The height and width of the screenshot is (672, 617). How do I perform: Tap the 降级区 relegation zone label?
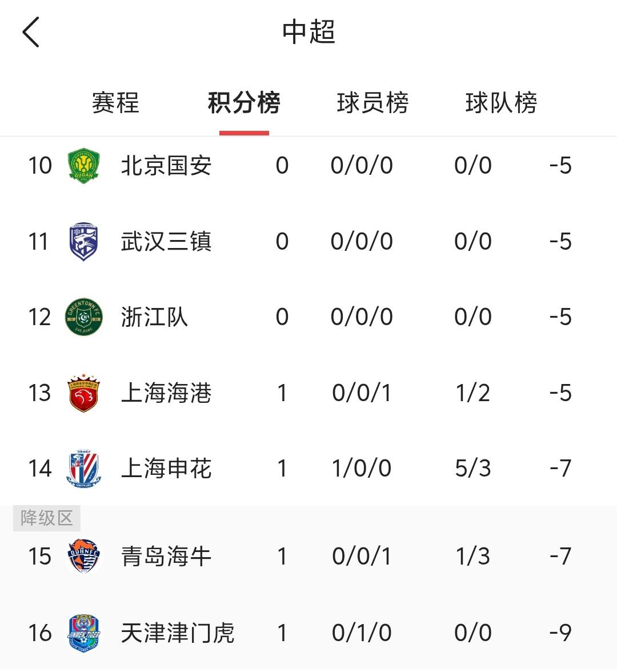click(x=47, y=518)
